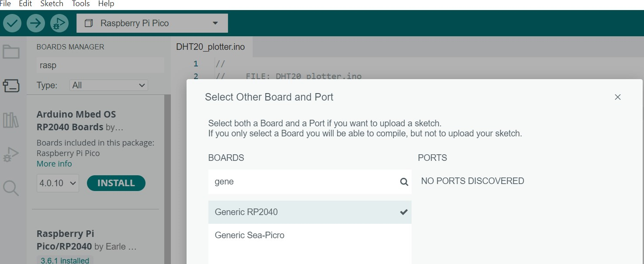Click the 'Raspberry Pi Pico/RP2040' package title
Viewport: 644px width, 264px height.
pyautogui.click(x=65, y=240)
